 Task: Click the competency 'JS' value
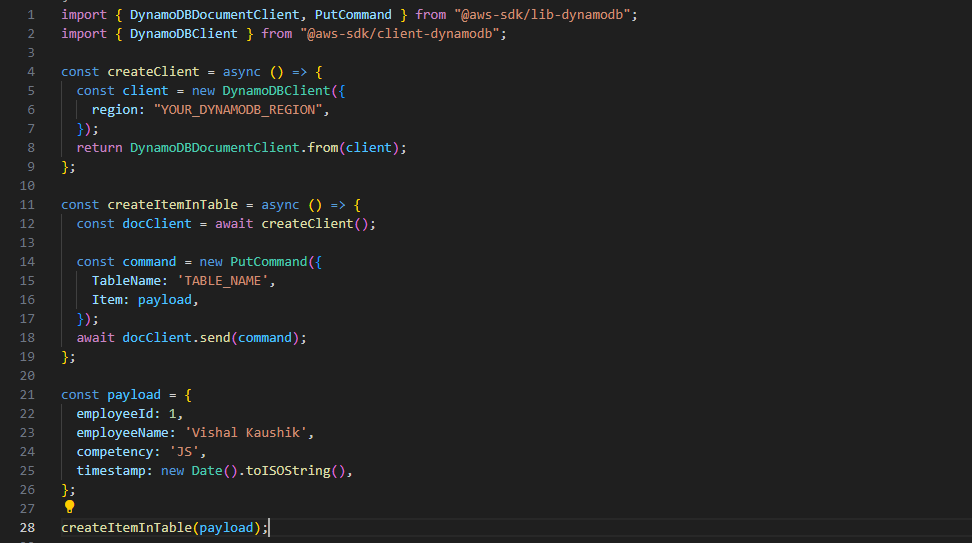pyautogui.click(x=184, y=452)
